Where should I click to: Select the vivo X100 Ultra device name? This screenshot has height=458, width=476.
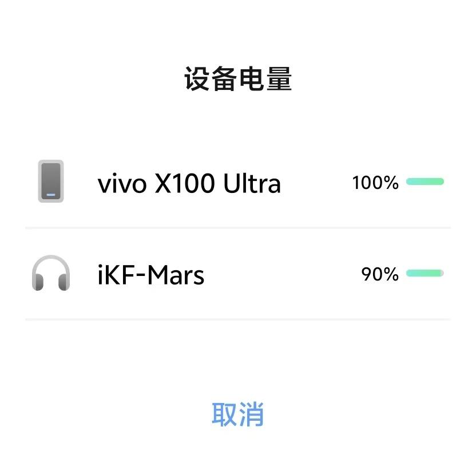189,183
